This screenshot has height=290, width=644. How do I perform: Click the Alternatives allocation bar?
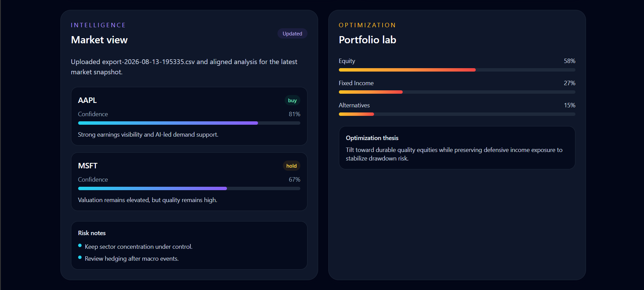click(x=457, y=114)
